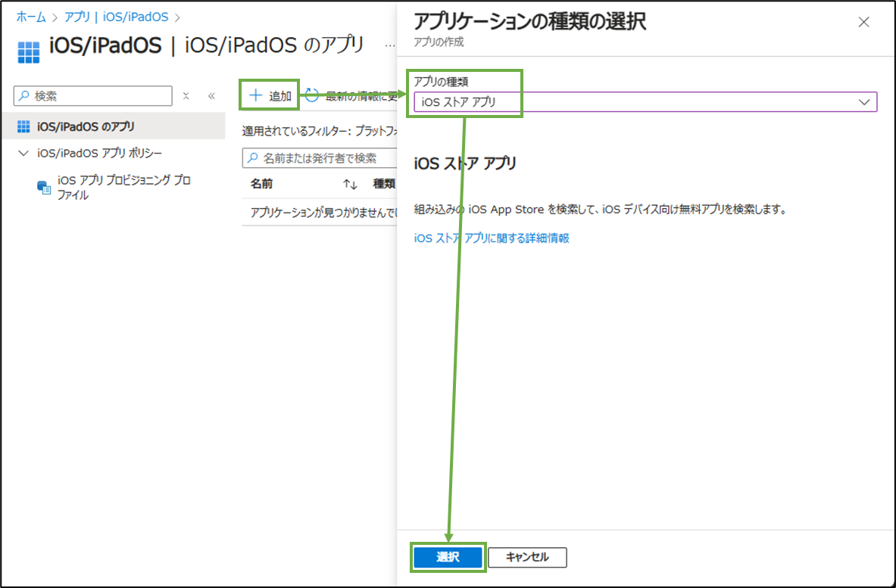This screenshot has height=588, width=896.
Task: Open the ellipsis menu next to page title
Action: (x=390, y=45)
